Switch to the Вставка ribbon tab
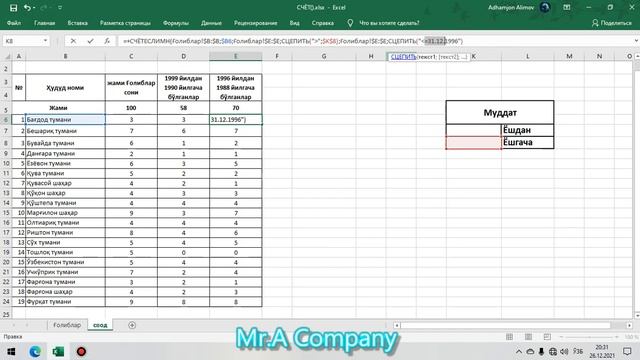Image resolution: width=640 pixels, height=360 pixels. [x=78, y=23]
